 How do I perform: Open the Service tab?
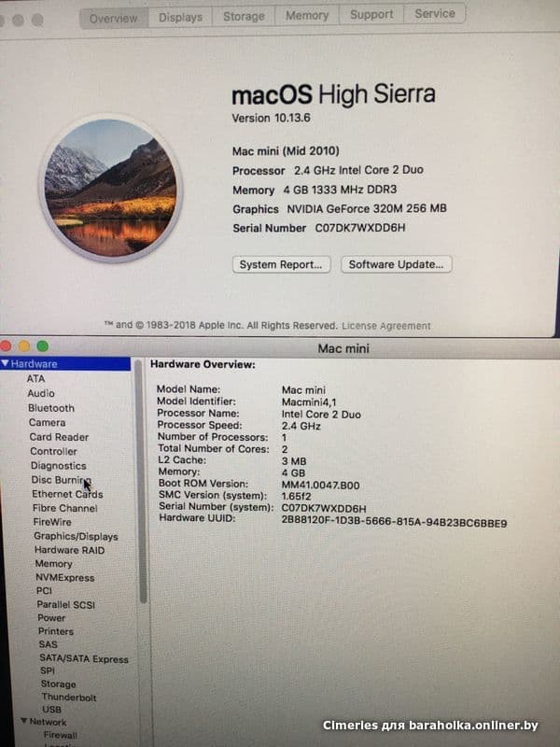[434, 13]
